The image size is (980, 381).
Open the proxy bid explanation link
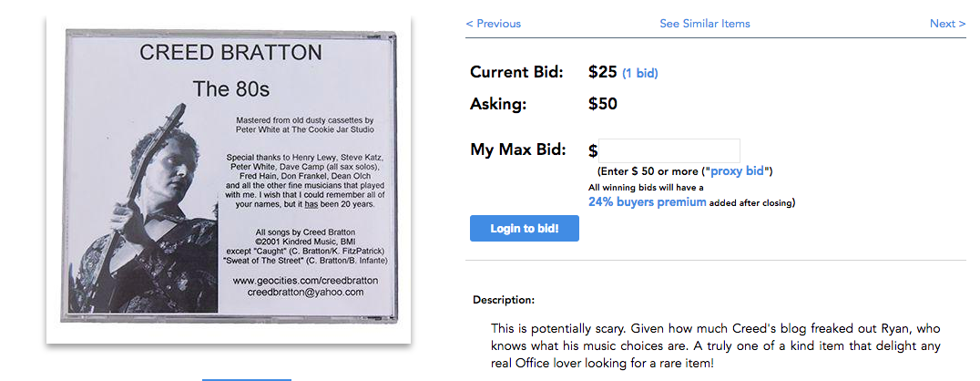click(737, 170)
